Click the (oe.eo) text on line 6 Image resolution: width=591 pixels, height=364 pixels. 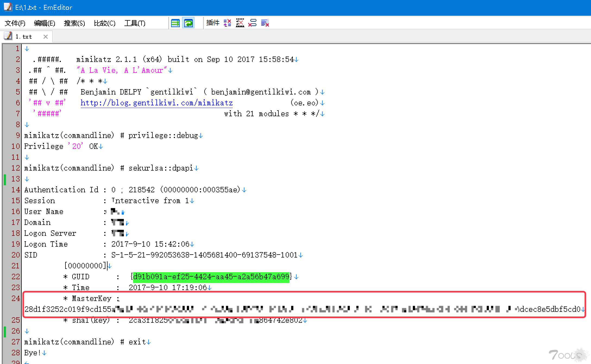[304, 103]
